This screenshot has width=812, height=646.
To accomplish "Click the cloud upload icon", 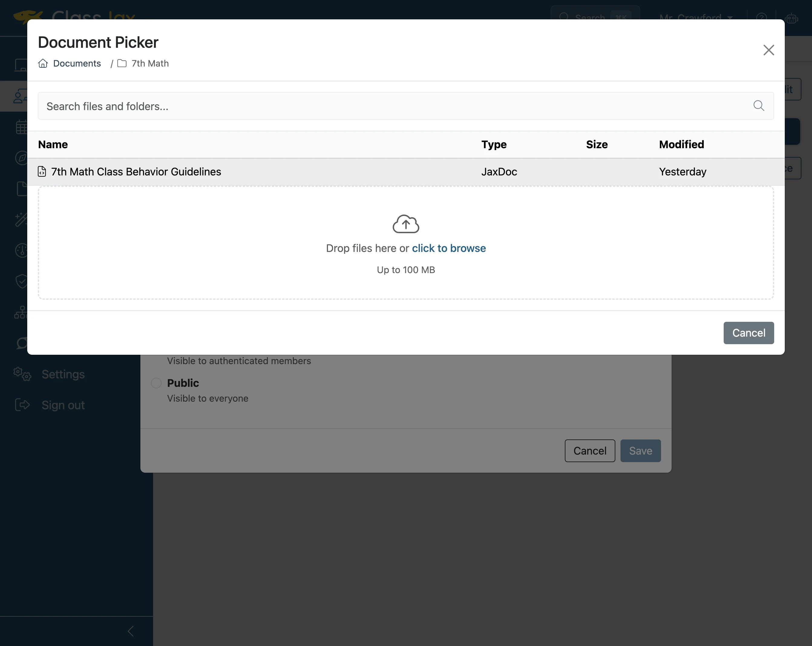I will [406, 224].
